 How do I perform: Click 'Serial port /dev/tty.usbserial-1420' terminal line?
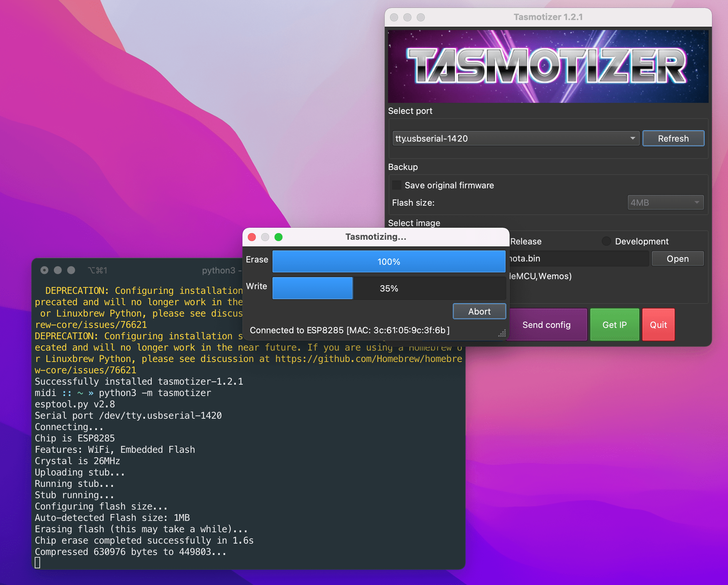[x=128, y=415]
